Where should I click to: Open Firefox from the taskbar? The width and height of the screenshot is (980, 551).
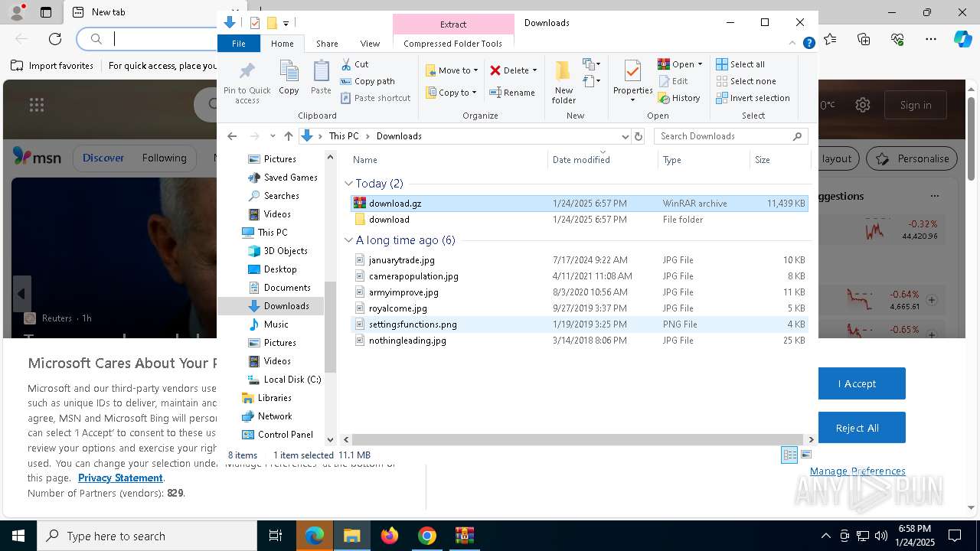point(390,536)
